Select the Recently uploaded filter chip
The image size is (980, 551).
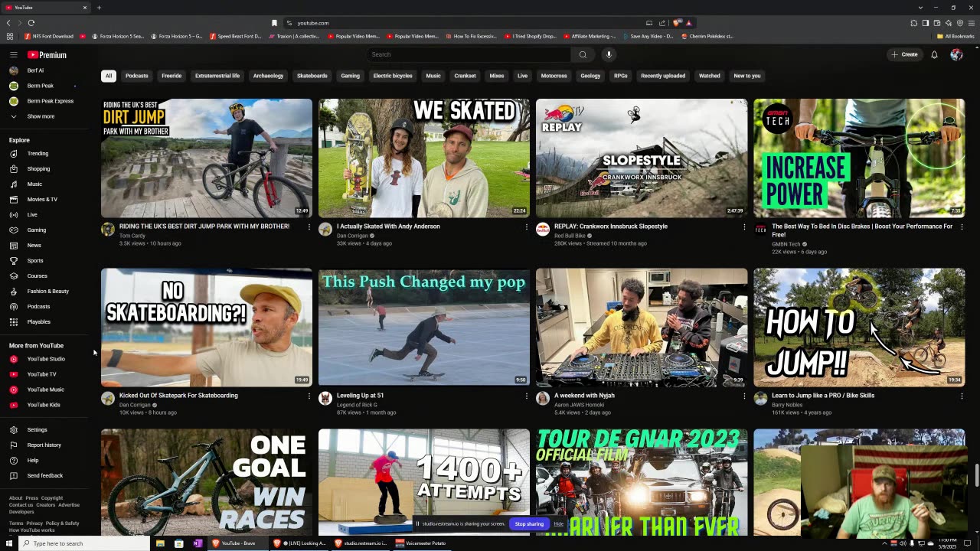point(663,76)
